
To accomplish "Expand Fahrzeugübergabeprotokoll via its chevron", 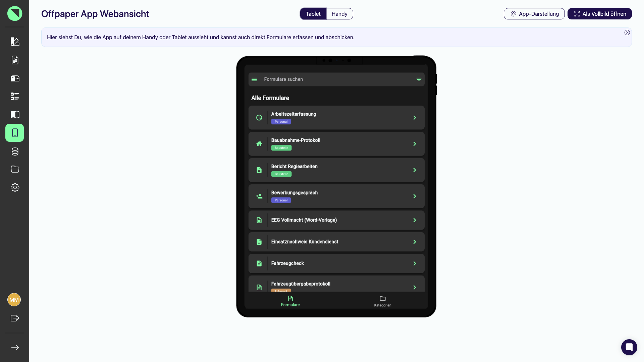I will [415, 287].
